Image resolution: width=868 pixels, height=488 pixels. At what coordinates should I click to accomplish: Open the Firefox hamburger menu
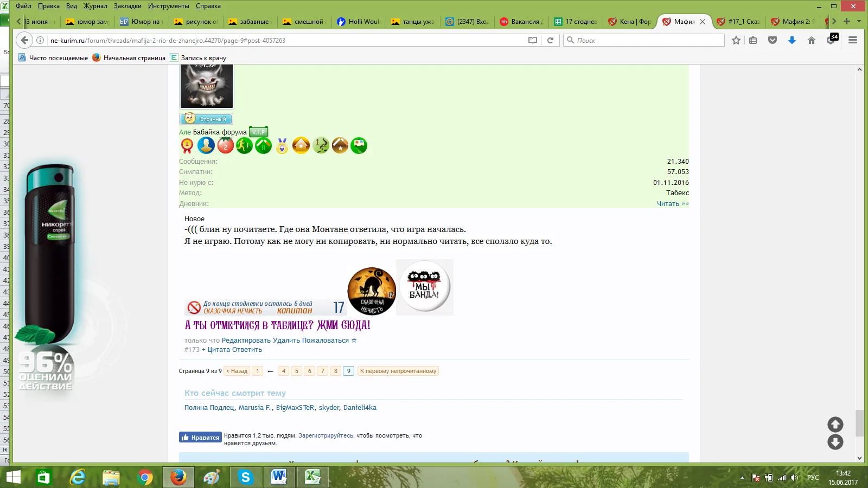point(853,40)
